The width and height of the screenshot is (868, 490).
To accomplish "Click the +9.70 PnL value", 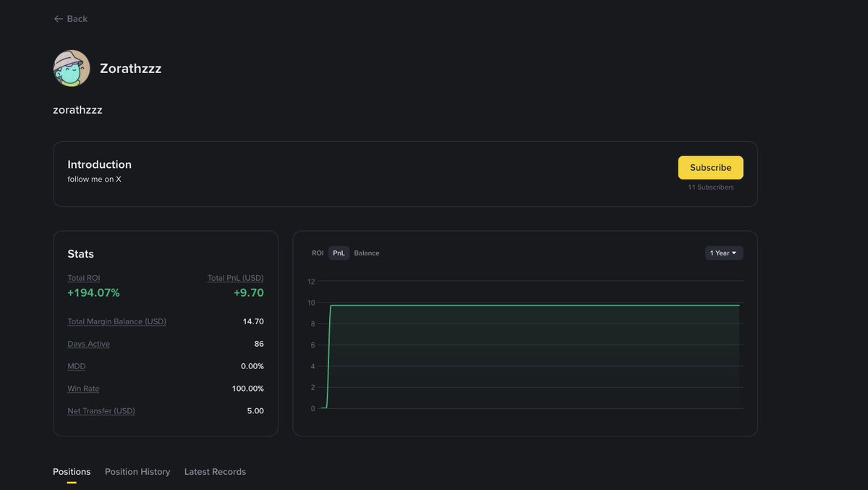I will tap(249, 293).
